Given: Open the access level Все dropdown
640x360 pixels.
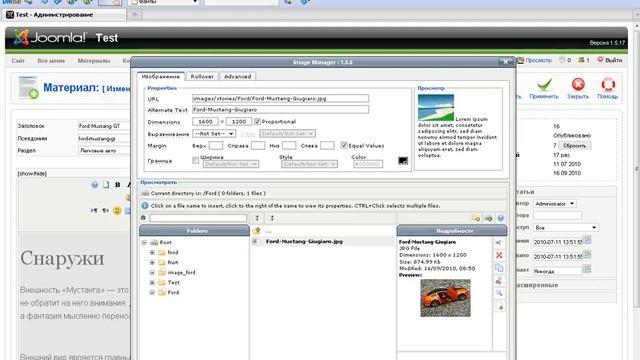Looking at the screenshot, I should pos(566,227).
